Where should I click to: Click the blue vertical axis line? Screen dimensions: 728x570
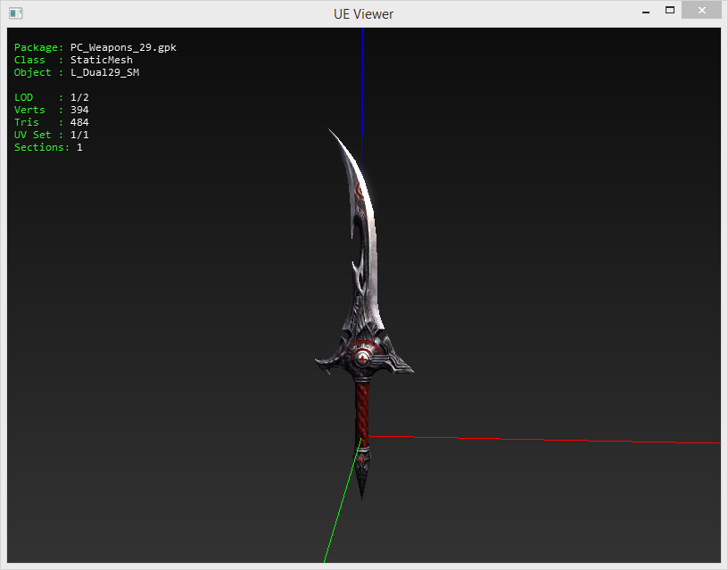(363, 80)
